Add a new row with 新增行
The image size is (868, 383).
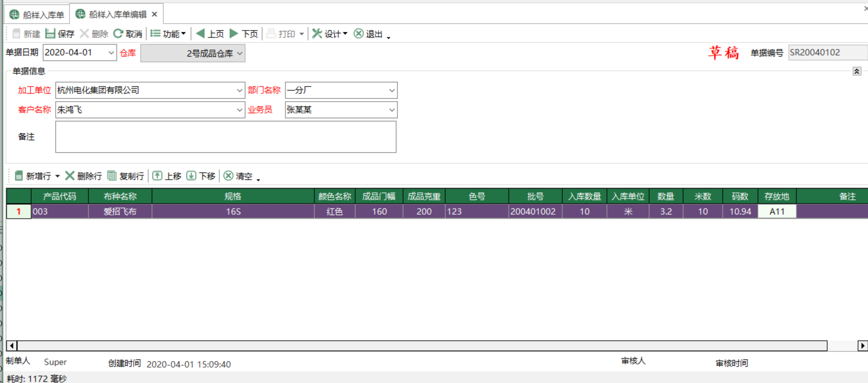[x=32, y=176]
